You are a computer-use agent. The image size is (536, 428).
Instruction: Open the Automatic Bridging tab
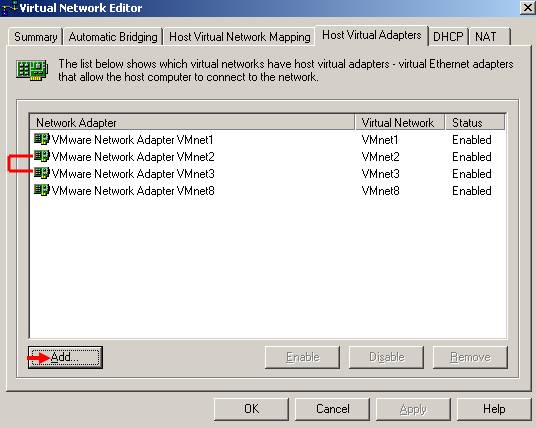(113, 37)
